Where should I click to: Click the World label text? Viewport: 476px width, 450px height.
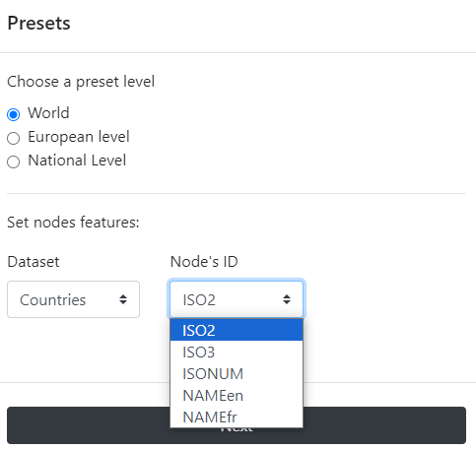(x=48, y=113)
